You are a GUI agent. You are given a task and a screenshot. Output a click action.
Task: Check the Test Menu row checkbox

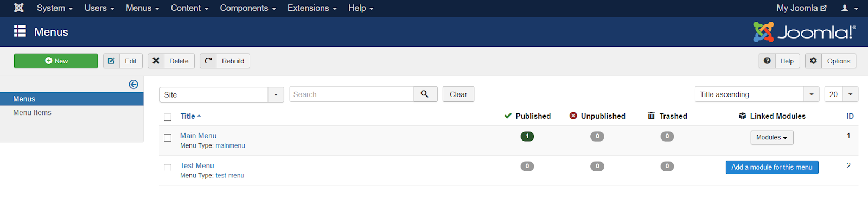168,168
